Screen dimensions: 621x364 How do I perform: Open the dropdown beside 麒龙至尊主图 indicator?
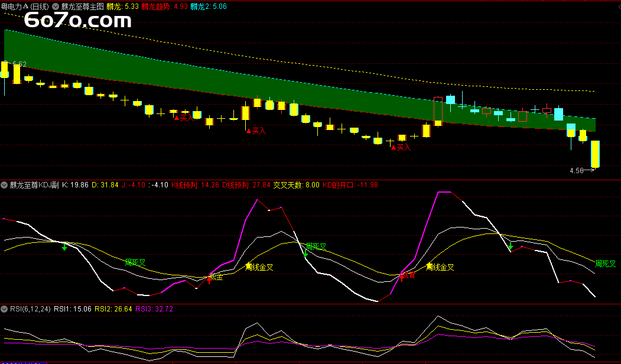pos(56,6)
